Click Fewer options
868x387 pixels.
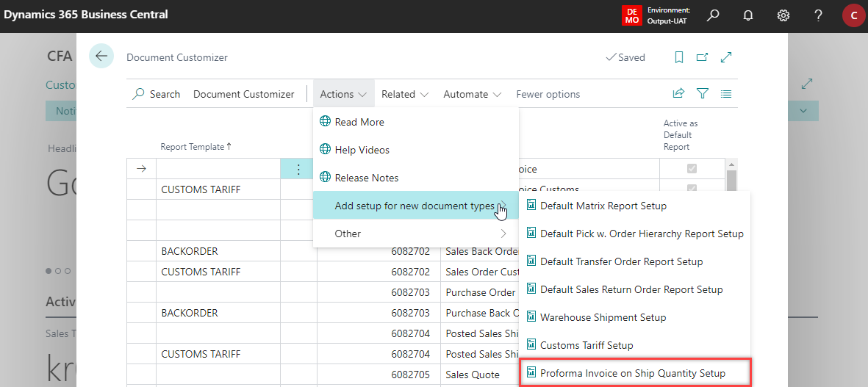coord(548,94)
